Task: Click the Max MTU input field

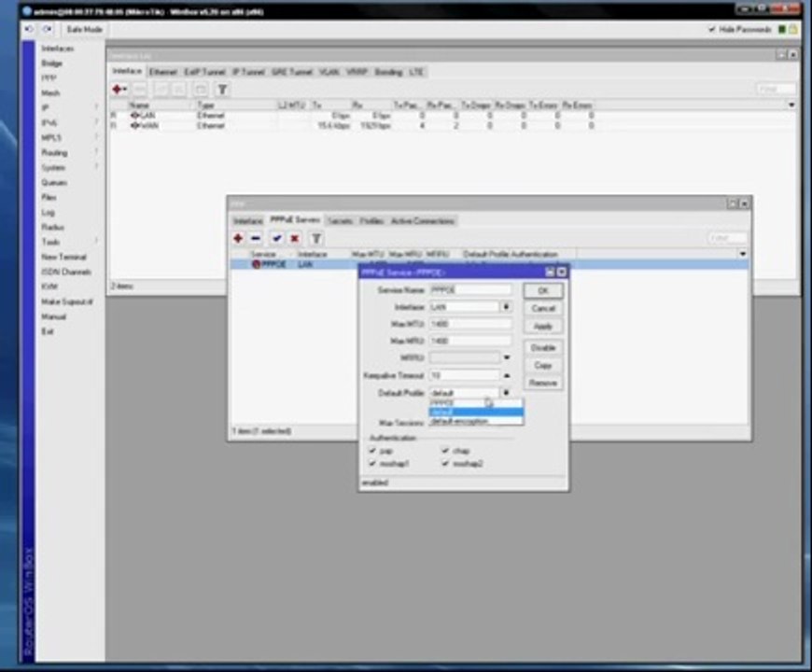Action: click(470, 324)
